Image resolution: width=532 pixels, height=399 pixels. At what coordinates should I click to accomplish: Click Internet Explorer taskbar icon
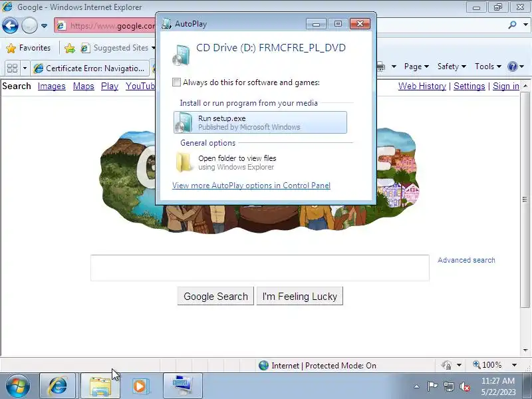click(58, 386)
